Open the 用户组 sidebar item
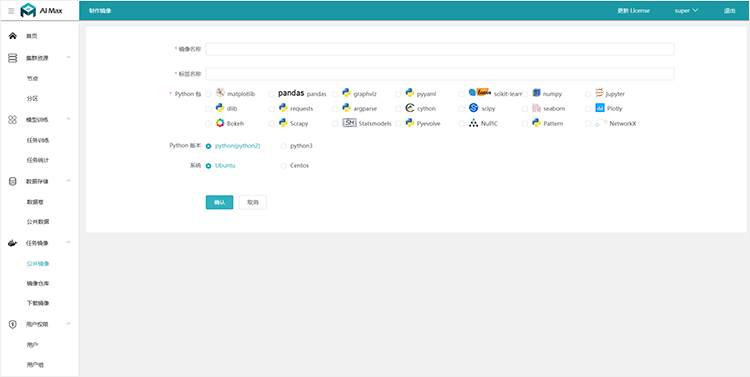This screenshot has width=750, height=377. [35, 365]
